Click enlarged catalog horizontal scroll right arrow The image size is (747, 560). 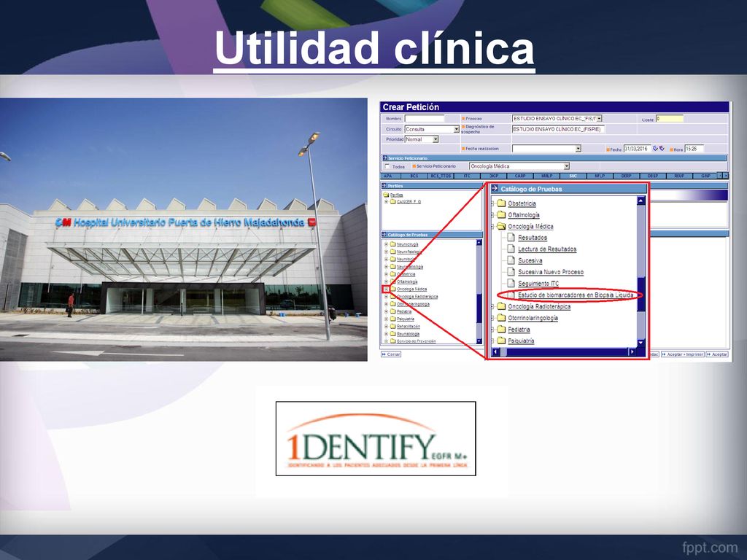632,352
